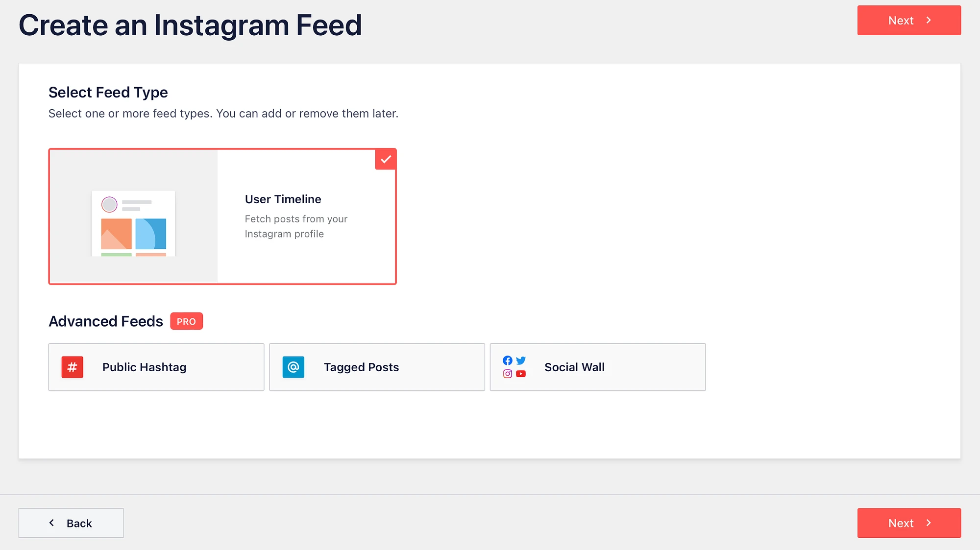Click the left chevron on Back button

[x=52, y=523]
